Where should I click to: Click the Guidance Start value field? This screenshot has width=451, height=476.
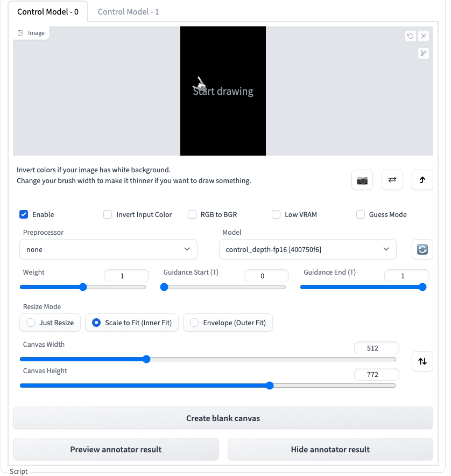click(x=266, y=276)
